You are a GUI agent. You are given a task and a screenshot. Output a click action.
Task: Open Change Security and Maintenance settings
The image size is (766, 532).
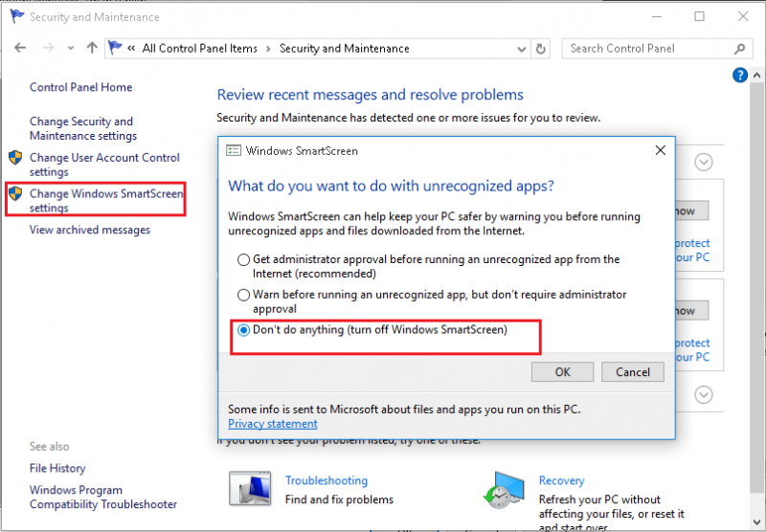83,128
